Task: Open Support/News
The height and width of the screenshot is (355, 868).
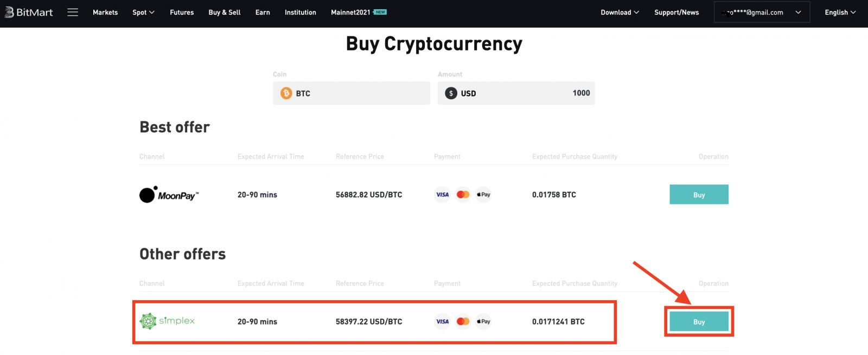Action: point(676,12)
